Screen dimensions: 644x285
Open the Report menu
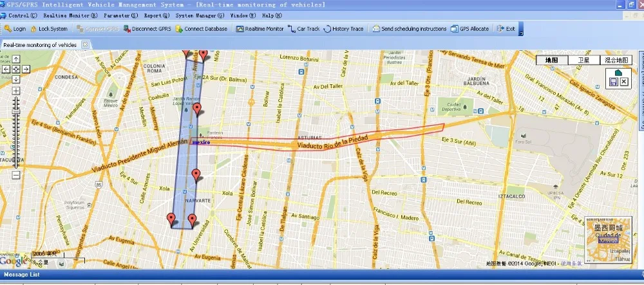(156, 15)
